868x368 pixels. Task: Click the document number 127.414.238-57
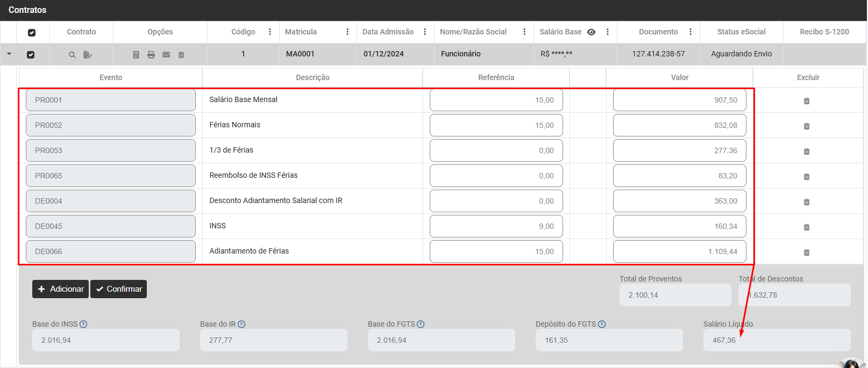pos(658,54)
